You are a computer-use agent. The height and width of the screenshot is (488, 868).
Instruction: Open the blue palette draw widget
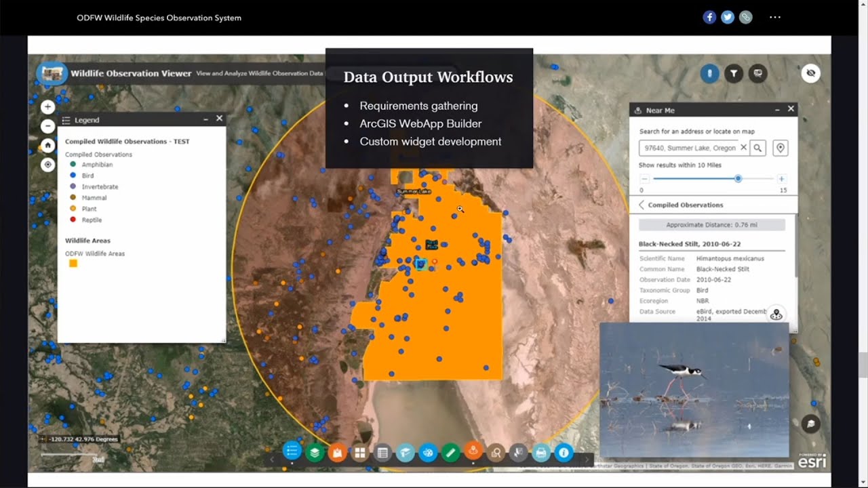pyautogui.click(x=428, y=452)
